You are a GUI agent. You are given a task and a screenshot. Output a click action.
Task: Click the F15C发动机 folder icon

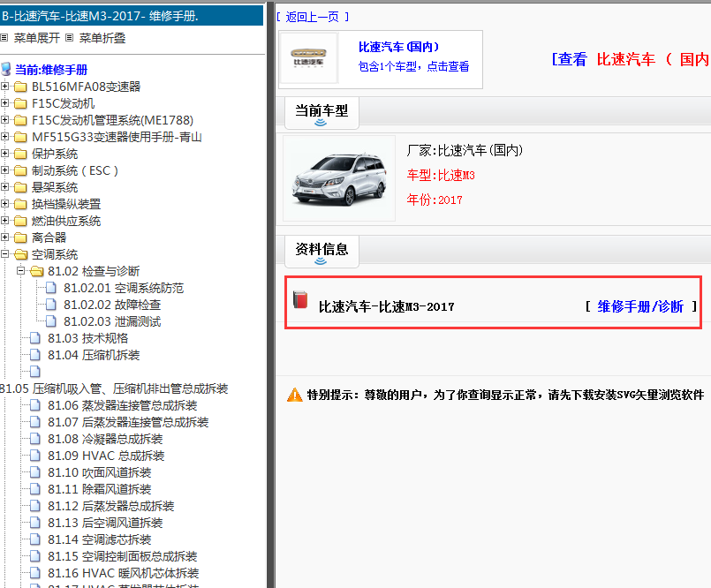(20, 103)
